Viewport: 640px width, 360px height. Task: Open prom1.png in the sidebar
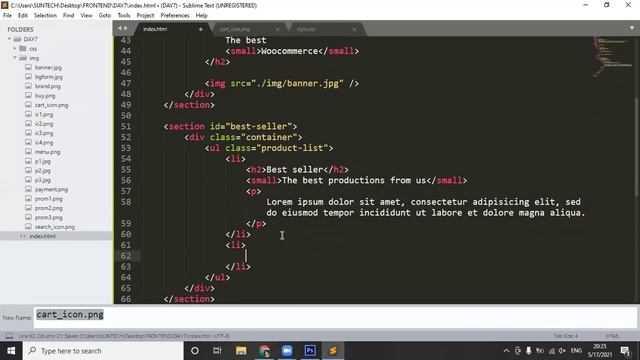[49, 199]
